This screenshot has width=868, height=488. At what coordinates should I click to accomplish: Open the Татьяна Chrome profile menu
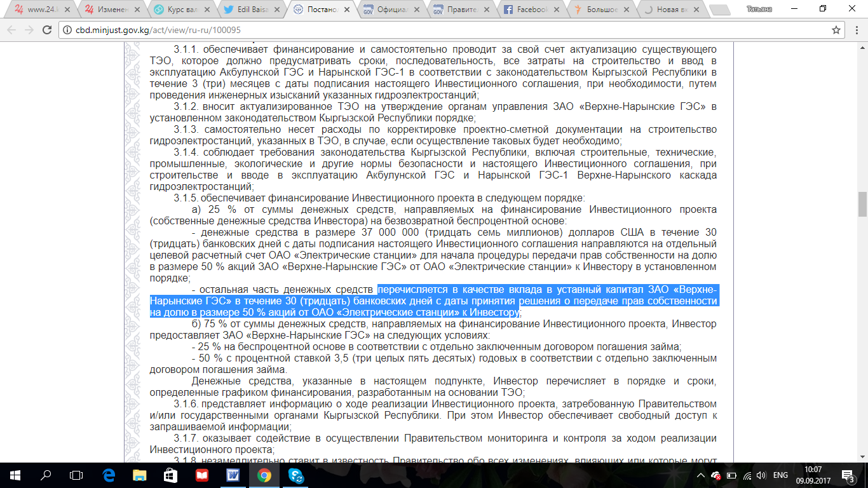coord(759,9)
